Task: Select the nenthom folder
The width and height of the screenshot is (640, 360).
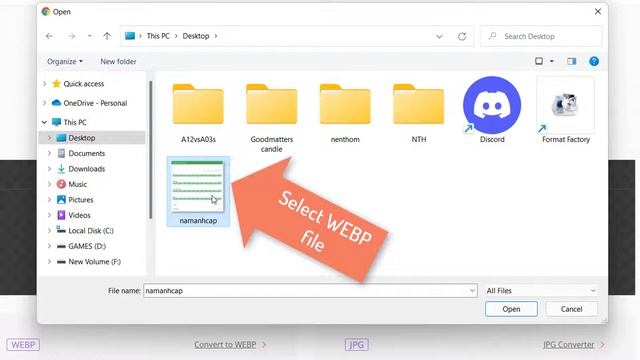Action: tap(345, 113)
